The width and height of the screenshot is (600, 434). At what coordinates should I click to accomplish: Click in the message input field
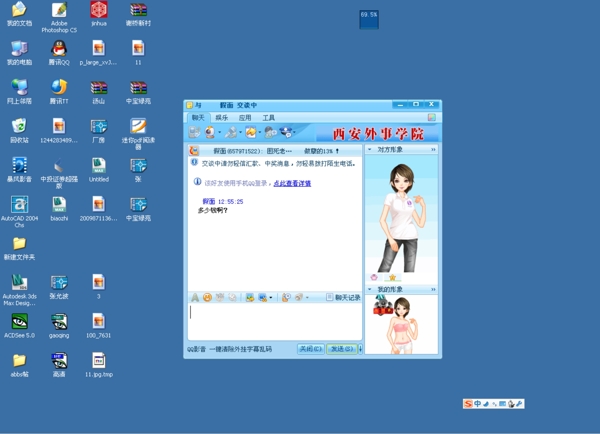[275, 321]
